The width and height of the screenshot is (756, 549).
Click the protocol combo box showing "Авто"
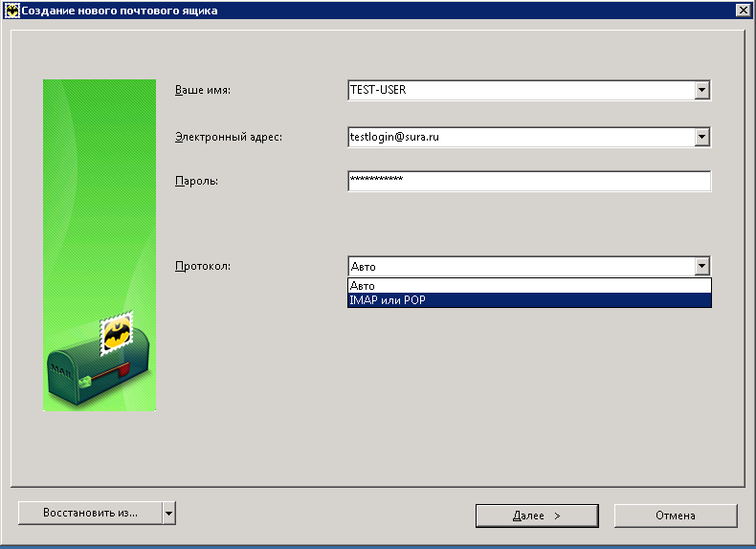click(521, 267)
